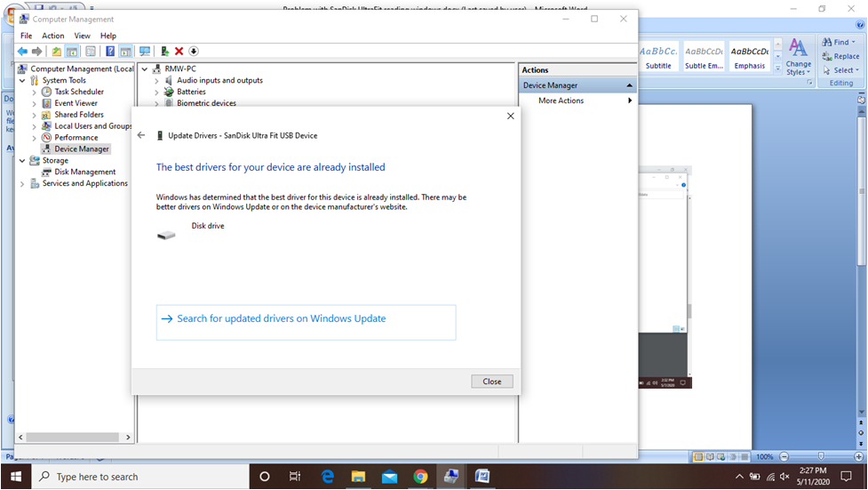Close the Update Drivers dialog with X
Screen dimensions: 868x490
[x=510, y=116]
